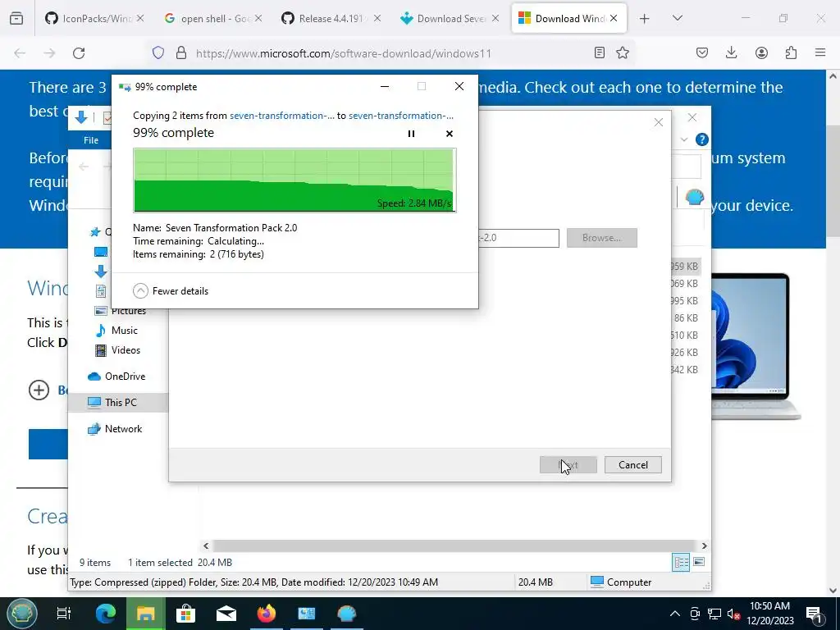The image size is (840, 630).
Task: Pause the file copy operation
Action: [x=411, y=134]
